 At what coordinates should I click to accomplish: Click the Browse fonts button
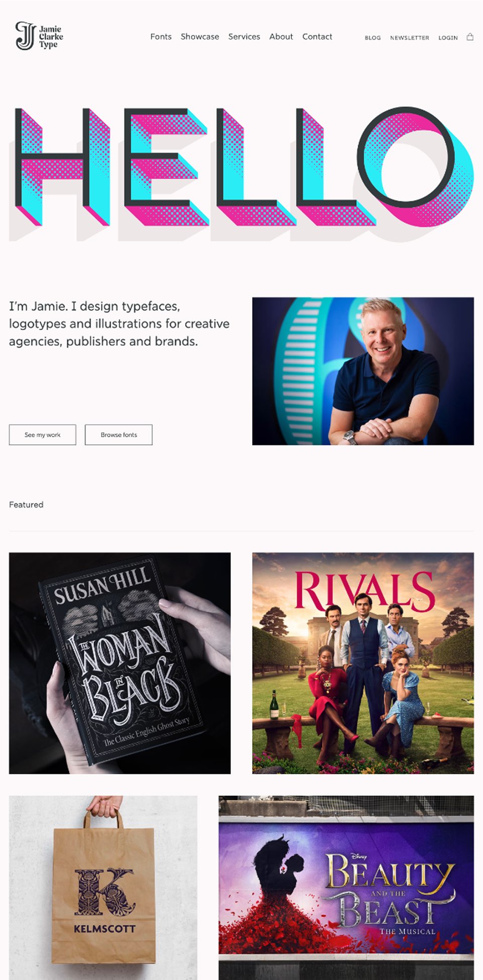[x=119, y=435]
